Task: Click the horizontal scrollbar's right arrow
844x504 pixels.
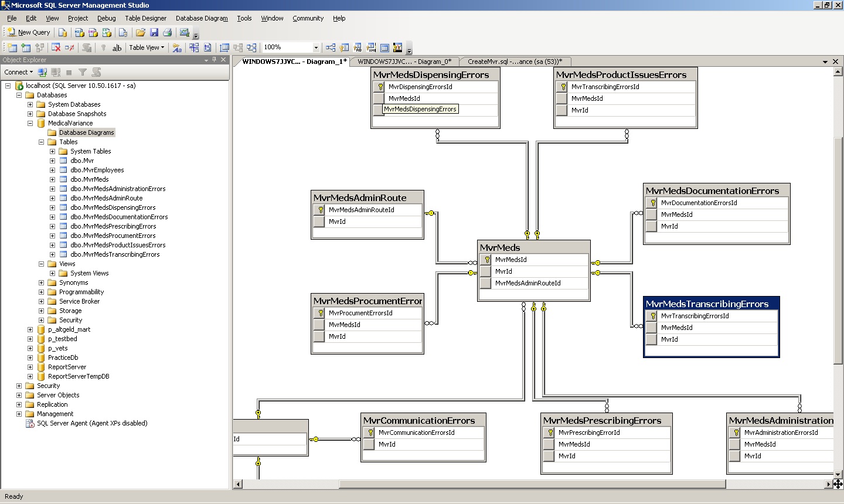Action: (x=830, y=484)
